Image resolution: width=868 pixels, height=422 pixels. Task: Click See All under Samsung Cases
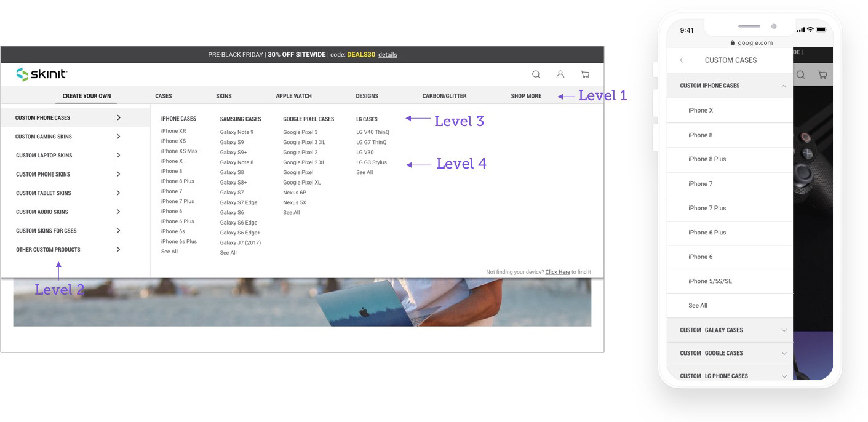228,253
